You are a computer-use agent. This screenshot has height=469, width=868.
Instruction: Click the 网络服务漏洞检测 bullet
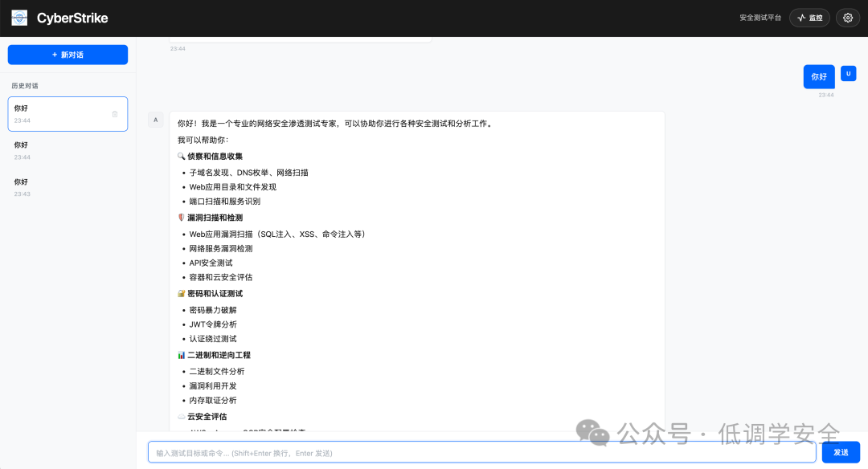click(x=221, y=248)
